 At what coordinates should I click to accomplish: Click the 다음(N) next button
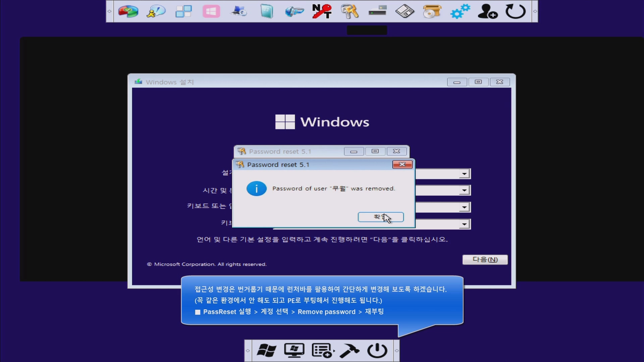pos(485,259)
